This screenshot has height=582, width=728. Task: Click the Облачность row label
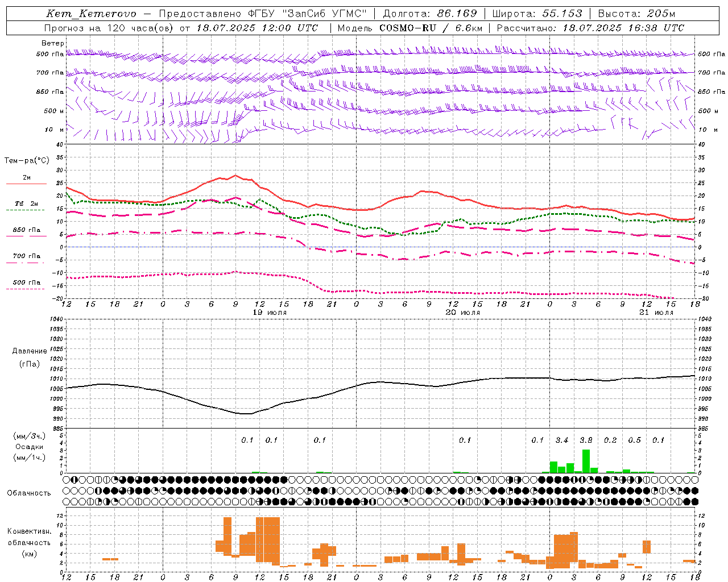[29, 493]
